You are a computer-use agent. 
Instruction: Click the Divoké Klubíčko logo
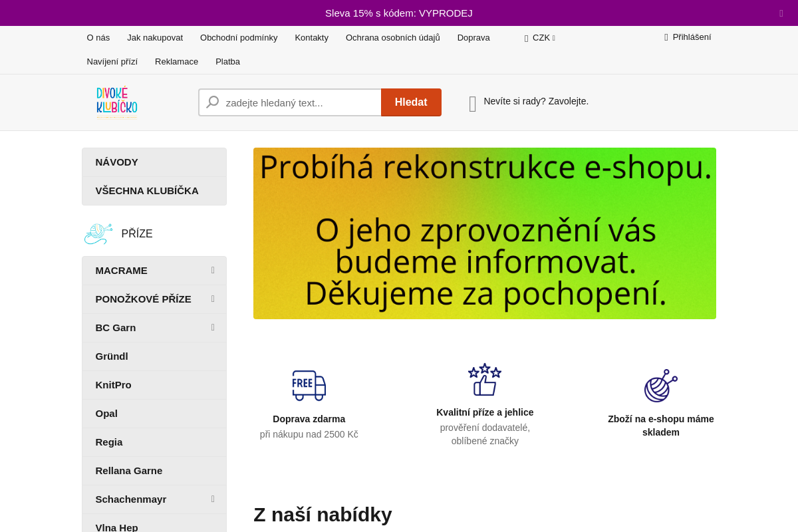click(117, 102)
